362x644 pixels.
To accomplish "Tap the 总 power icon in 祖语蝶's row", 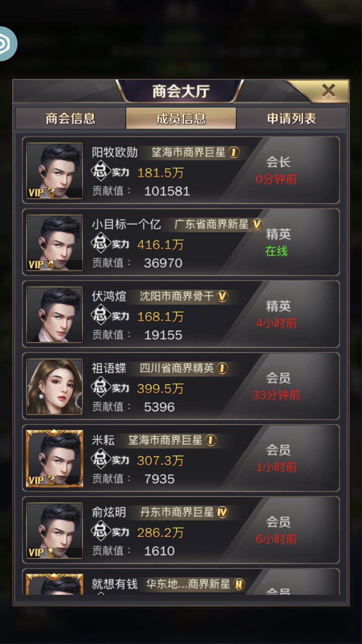I will click(101, 386).
